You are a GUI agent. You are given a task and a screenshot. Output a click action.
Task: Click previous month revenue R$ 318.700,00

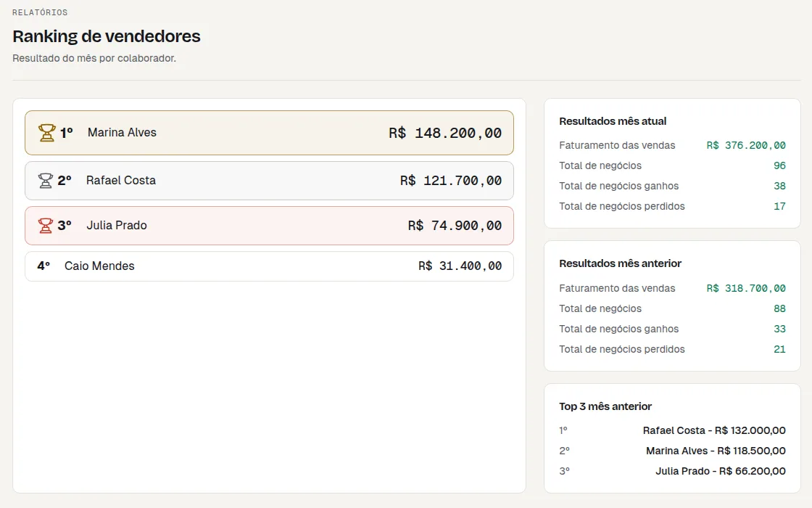point(746,288)
